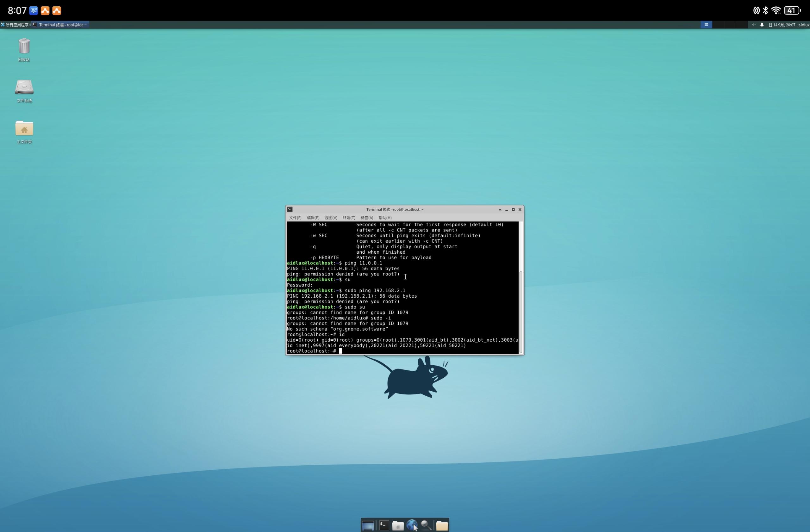The height and width of the screenshot is (532, 810).
Task: Open the aidlux user menu
Action: (x=804, y=25)
